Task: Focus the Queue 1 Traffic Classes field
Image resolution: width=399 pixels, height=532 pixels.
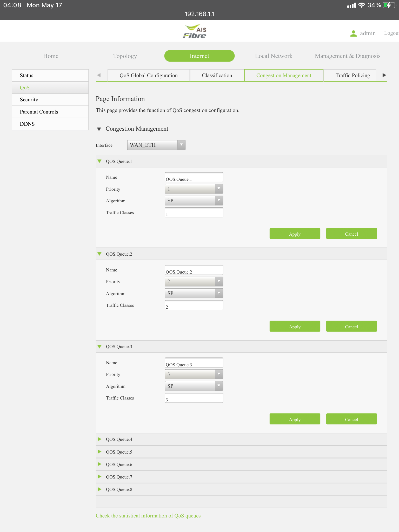Action: 194,212
